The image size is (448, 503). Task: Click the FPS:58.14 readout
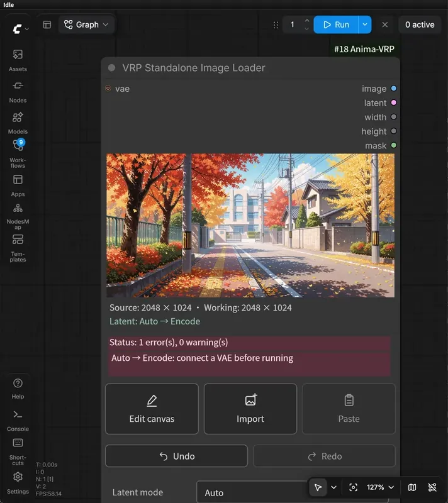point(48,494)
